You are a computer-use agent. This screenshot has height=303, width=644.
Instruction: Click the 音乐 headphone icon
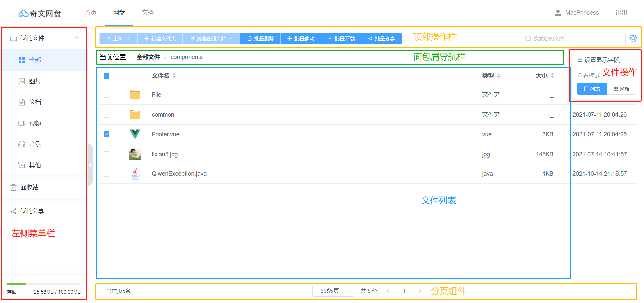(22, 144)
